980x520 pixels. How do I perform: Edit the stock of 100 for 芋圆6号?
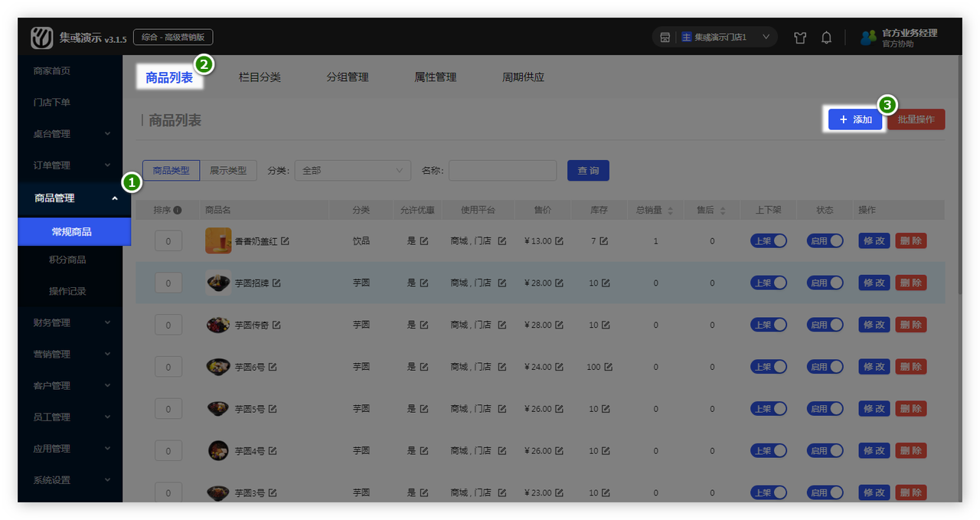(609, 368)
